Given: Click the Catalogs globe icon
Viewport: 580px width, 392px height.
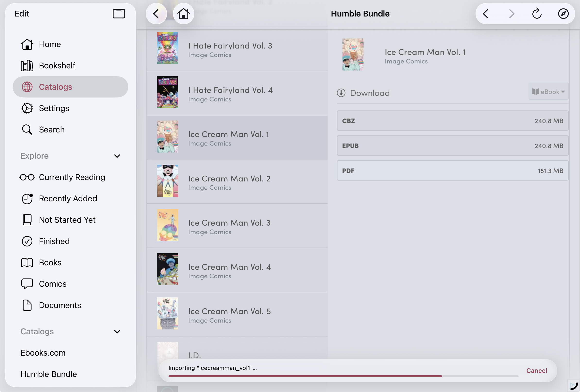Looking at the screenshot, I should coord(27,87).
